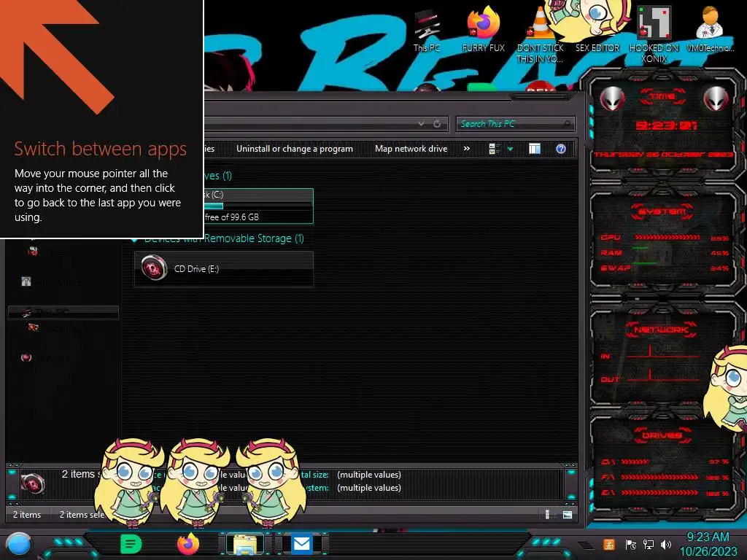Refresh the Explorer address bar
Image resolution: width=747 pixels, height=560 pixels.
pyautogui.click(x=437, y=124)
